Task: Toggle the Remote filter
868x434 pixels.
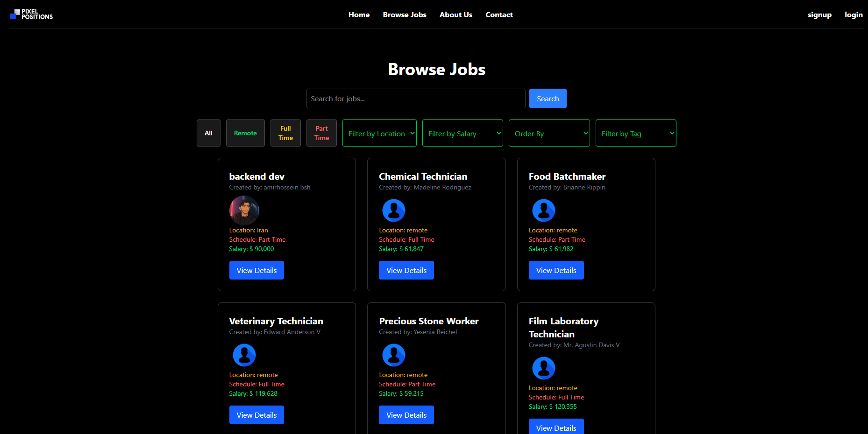Action: coord(245,133)
